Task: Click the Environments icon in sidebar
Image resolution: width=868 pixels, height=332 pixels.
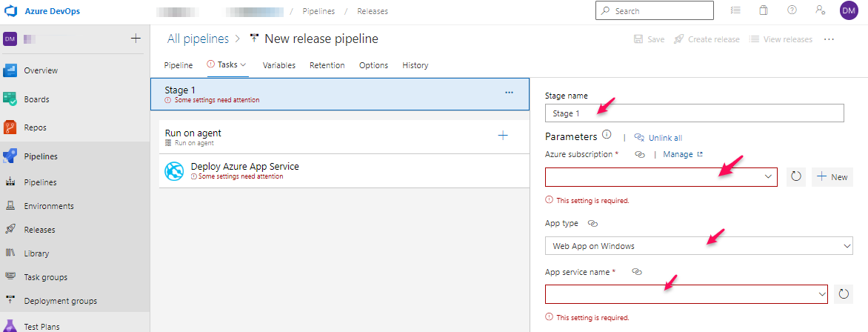Action: click(x=10, y=206)
